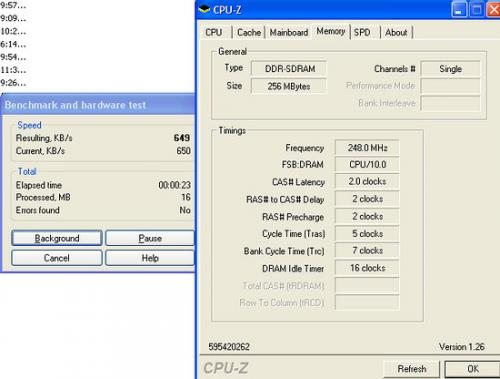This screenshot has width=500, height=379.
Task: Click the Resulting KB/s value 649
Action: [x=182, y=138]
